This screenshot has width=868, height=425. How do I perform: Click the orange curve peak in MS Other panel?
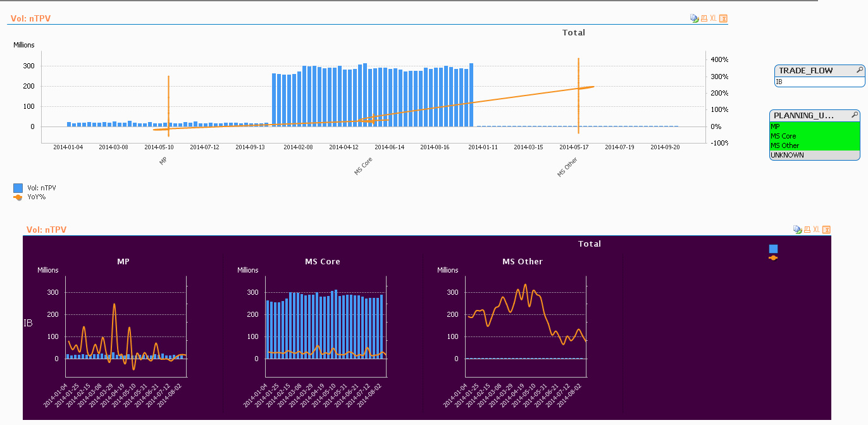[x=525, y=286]
